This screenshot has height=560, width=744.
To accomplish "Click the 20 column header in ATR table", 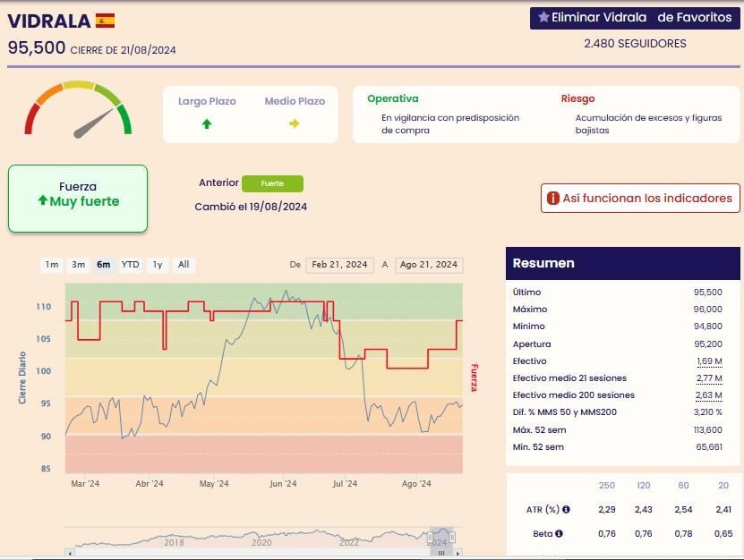I will pyautogui.click(x=723, y=486).
